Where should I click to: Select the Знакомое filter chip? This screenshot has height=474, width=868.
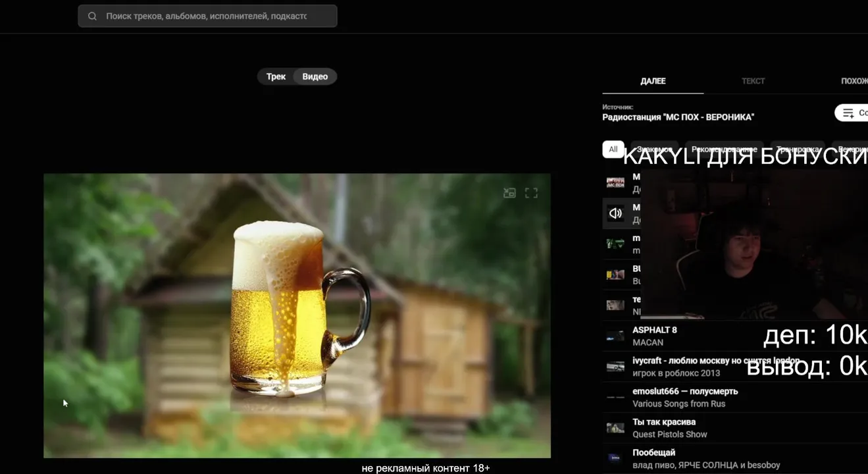coord(655,149)
